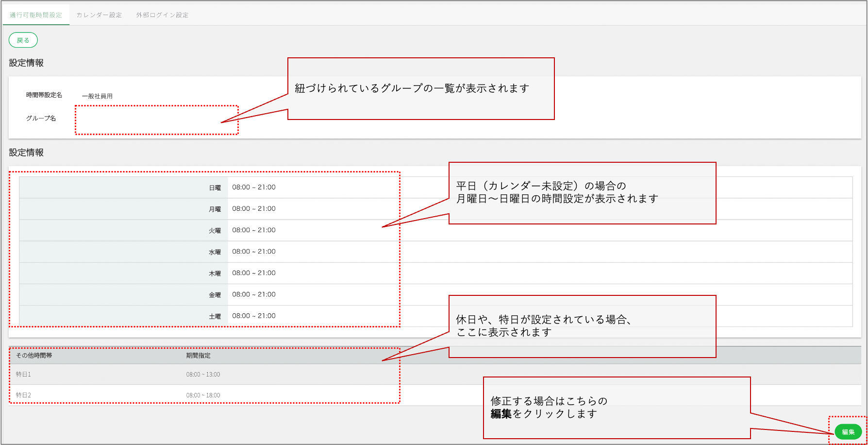This screenshot has width=868, height=445.
Task: Click the 特日2 row entry
Action: (x=23, y=395)
